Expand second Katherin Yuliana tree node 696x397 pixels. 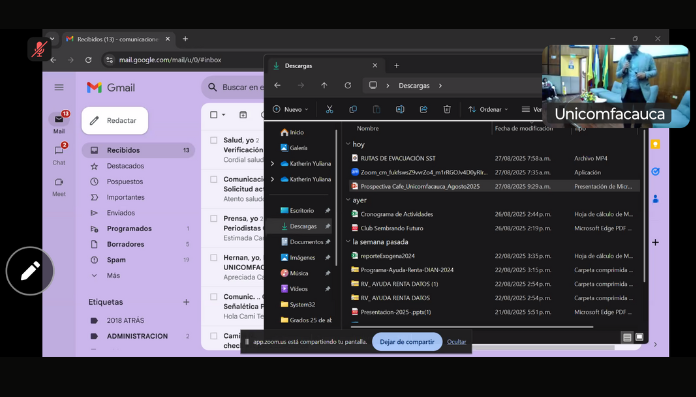[x=273, y=179]
